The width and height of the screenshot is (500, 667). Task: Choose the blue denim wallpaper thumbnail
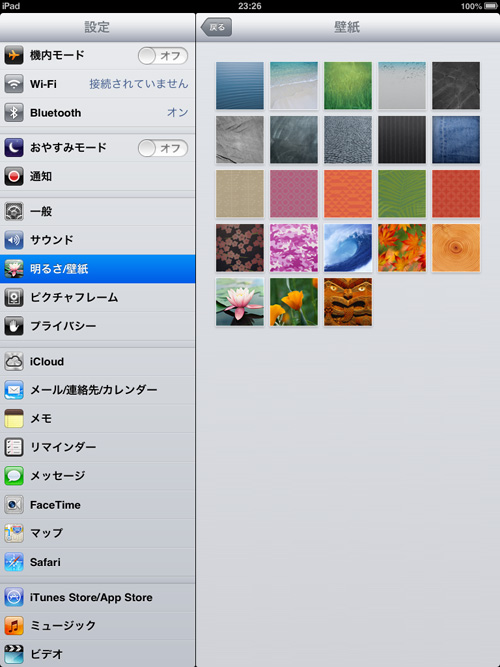point(456,140)
